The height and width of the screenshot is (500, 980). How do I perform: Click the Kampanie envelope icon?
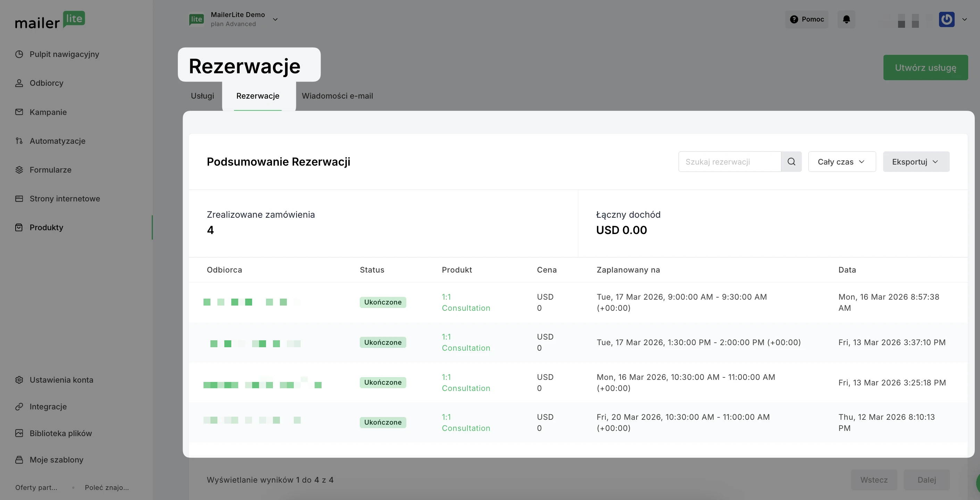[x=19, y=112]
